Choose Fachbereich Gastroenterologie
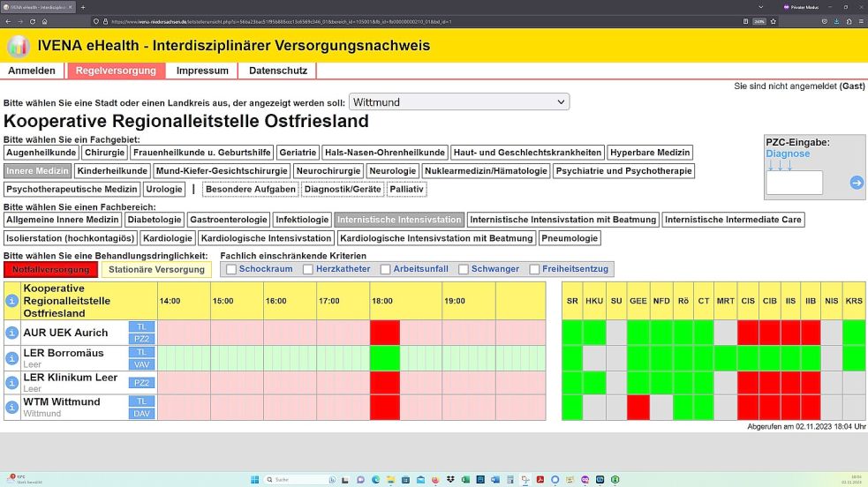This screenshot has height=487, width=868. click(229, 220)
